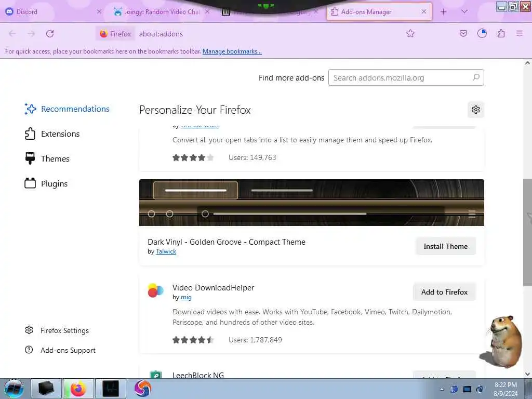The height and width of the screenshot is (399, 532).
Task: Click the network tray icon
Action: click(x=467, y=389)
